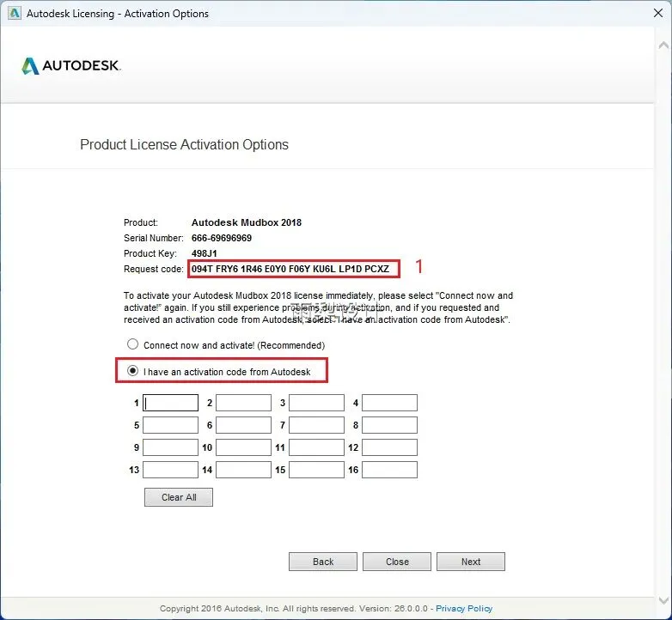672x620 pixels.
Task: Click the request code '094T FRY6 1R46 E0Y0 F06Y KU6L LP1D PCXZ'
Action: click(290, 269)
